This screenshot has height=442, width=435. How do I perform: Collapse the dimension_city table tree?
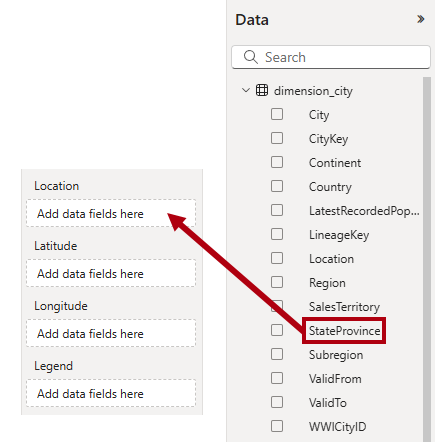[246, 90]
